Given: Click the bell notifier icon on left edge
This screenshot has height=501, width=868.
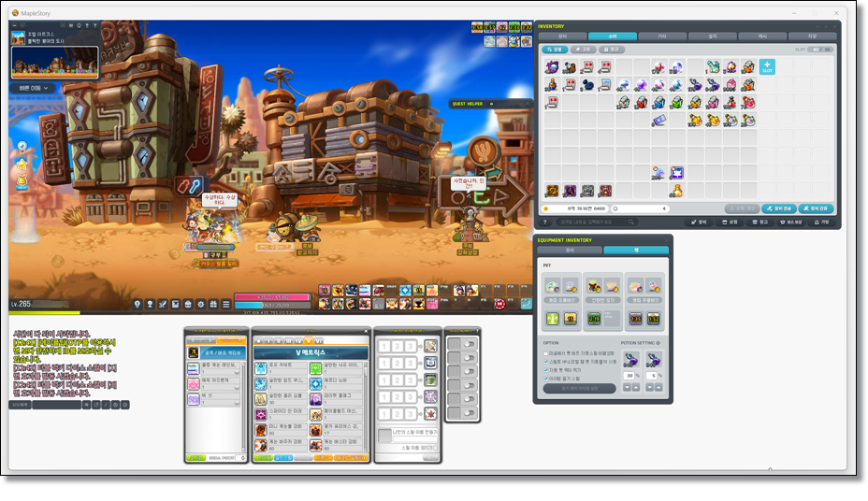Looking at the screenshot, I should click(22, 180).
